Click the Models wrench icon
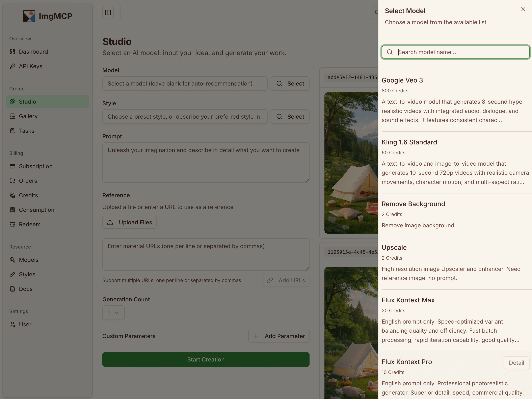532x399 pixels. [12, 260]
